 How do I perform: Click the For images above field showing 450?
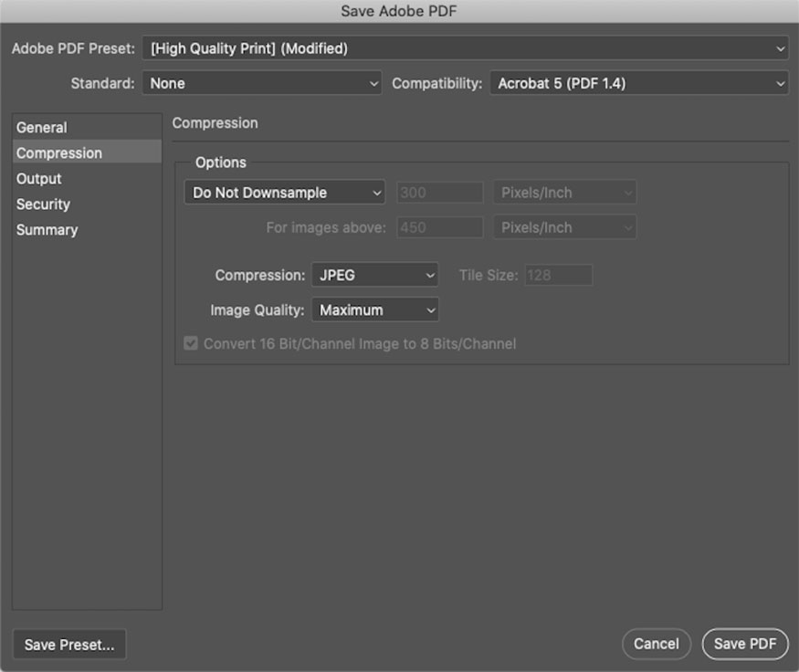point(440,227)
